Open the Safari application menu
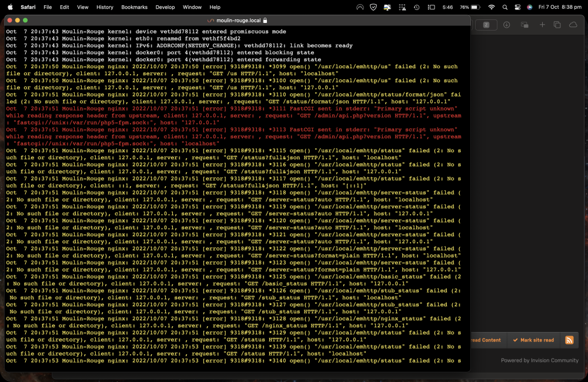This screenshot has width=588, height=382. (28, 7)
